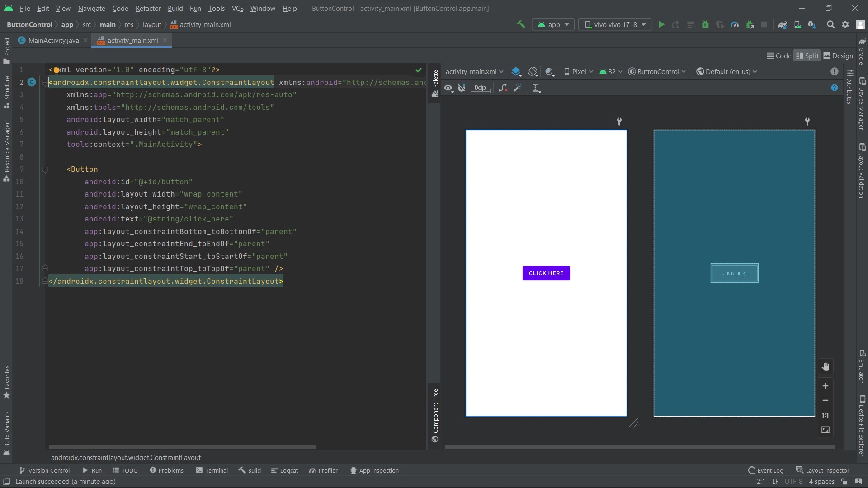Run the app with green play button

pyautogui.click(x=661, y=24)
